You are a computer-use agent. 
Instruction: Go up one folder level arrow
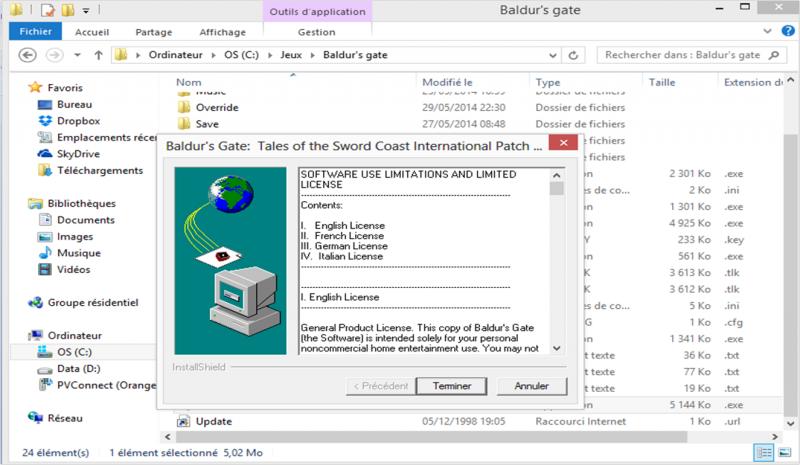[x=98, y=55]
